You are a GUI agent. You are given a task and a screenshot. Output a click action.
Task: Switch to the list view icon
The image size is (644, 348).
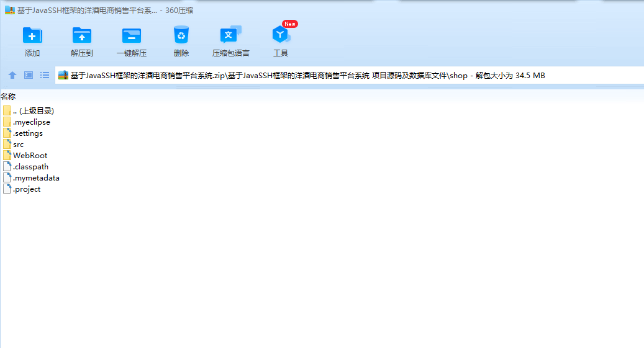(45, 75)
